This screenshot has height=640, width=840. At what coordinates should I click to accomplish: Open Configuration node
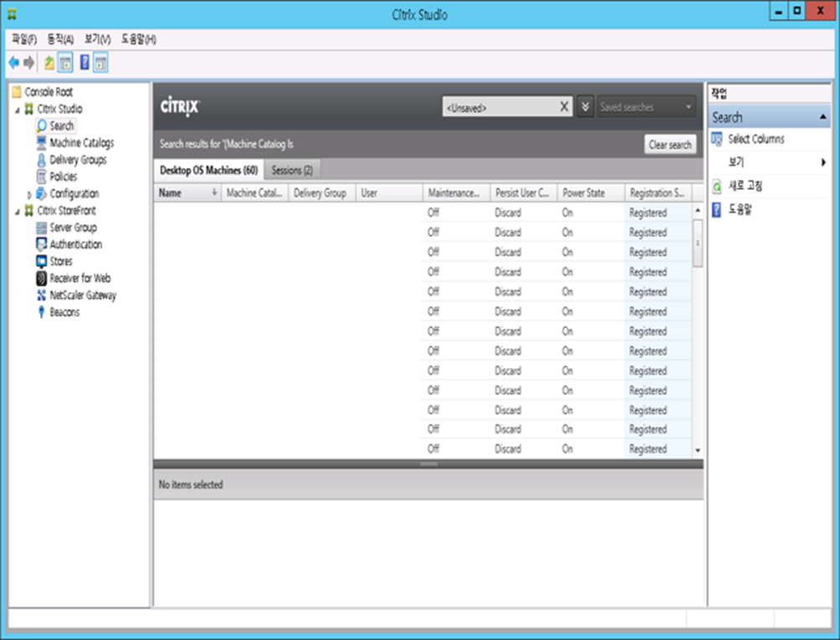pos(74,194)
